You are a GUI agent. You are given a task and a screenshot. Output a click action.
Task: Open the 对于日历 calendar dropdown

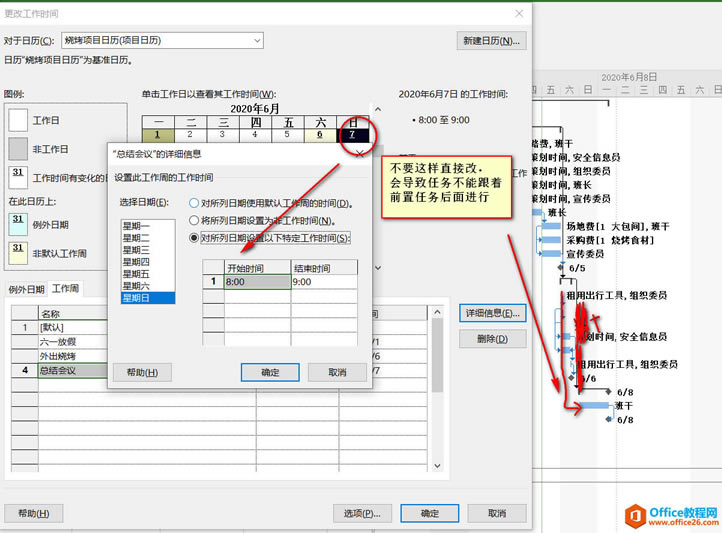[x=257, y=41]
